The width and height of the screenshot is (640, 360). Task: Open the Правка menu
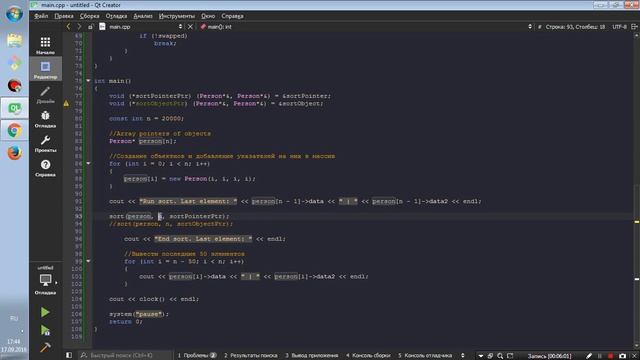pos(64,16)
